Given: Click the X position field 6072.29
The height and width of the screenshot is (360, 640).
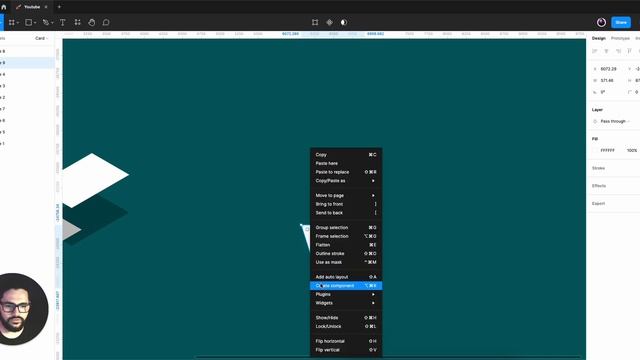Looking at the screenshot, I should coord(609,69).
